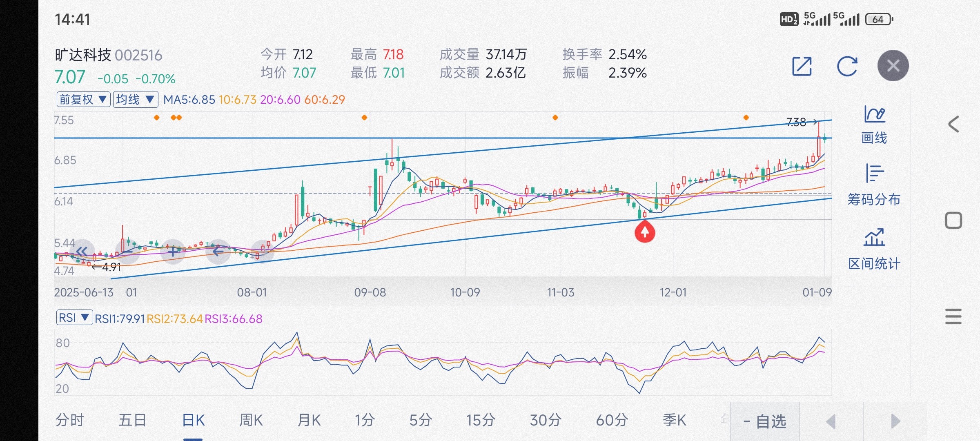
Task: Remove stock via 自选 button
Action: click(x=765, y=421)
